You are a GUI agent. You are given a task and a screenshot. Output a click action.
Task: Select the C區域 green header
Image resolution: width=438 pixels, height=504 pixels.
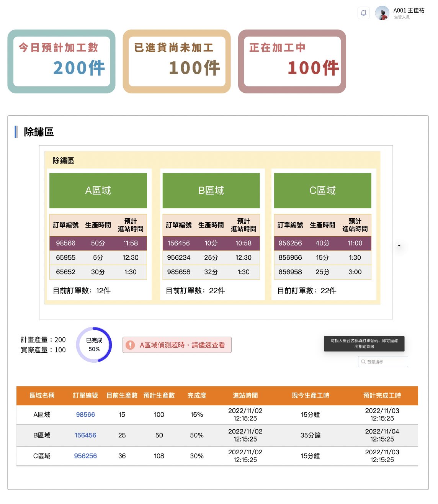(322, 190)
